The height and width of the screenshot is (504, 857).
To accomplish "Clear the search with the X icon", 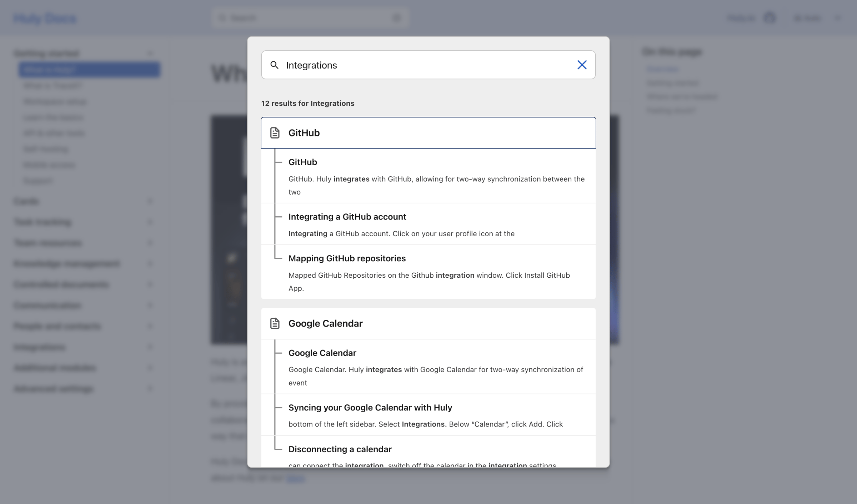I will click(582, 65).
